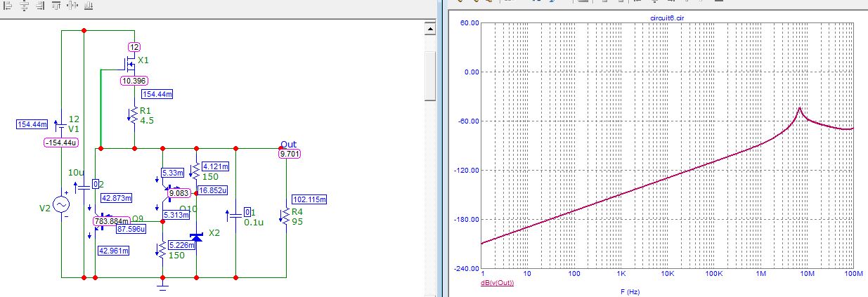Click the X1 component label
This screenshot has height=297, width=868.
(x=143, y=61)
